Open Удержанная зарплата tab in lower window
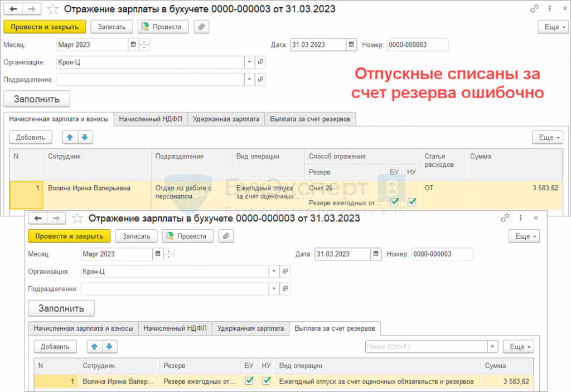The height and width of the screenshot is (392, 571). click(250, 328)
